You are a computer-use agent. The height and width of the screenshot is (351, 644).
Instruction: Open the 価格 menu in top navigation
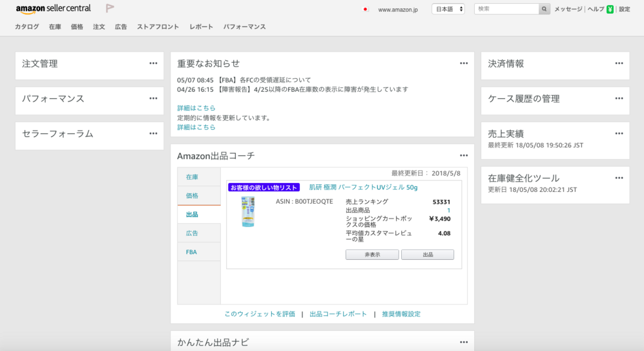coord(77,26)
